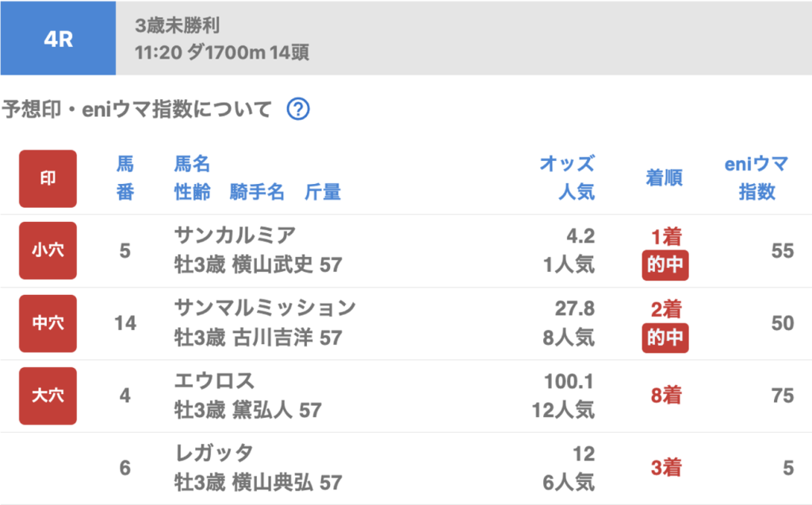Image resolution: width=812 pixels, height=505 pixels.
Task: Sort by オッズ 人気 column header
Action: (566, 178)
